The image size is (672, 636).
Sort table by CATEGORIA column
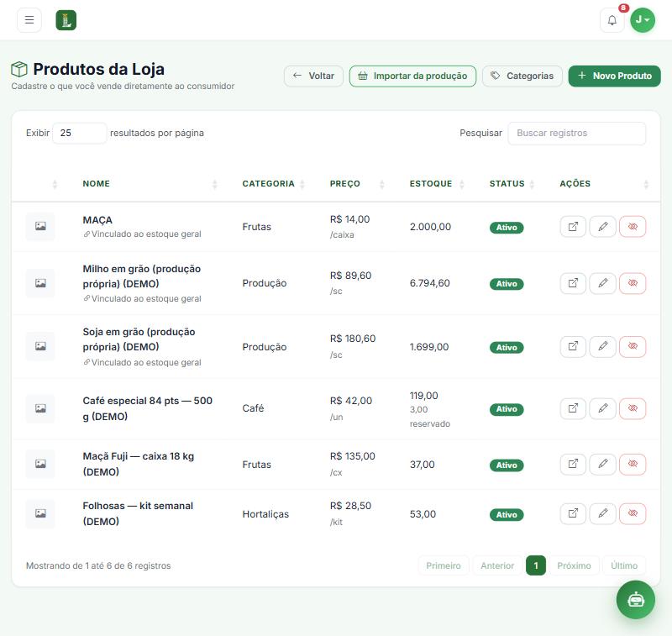click(272, 184)
